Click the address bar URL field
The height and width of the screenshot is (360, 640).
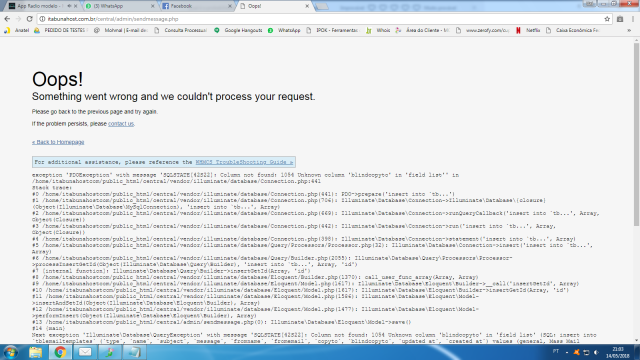tap(322, 19)
